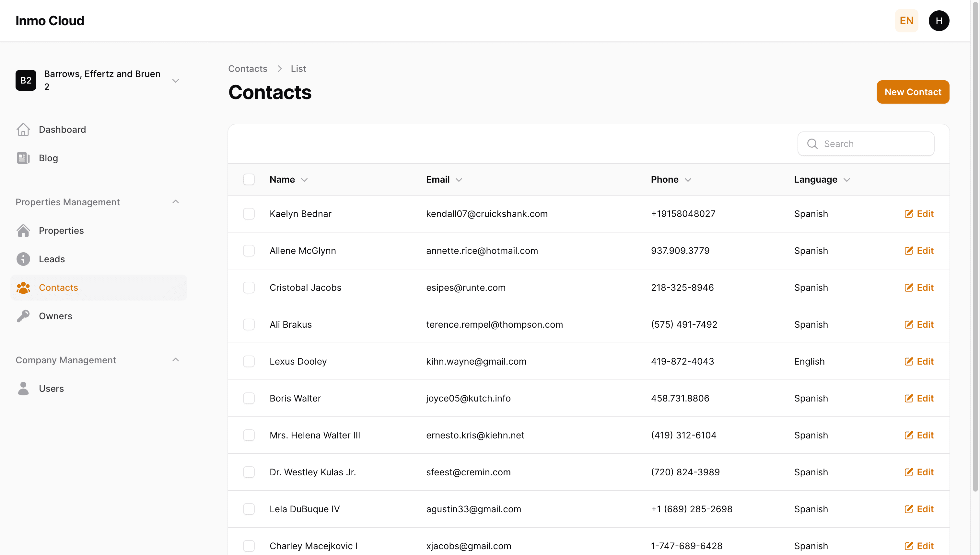Screen dimensions: 980x555
Task: Click the Blog newspaper icon
Action: [x=23, y=158]
